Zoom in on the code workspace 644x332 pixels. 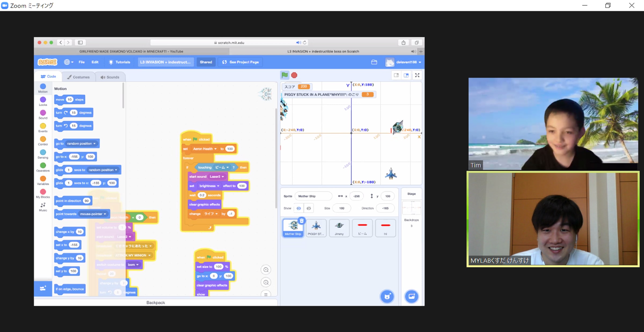[266, 270]
